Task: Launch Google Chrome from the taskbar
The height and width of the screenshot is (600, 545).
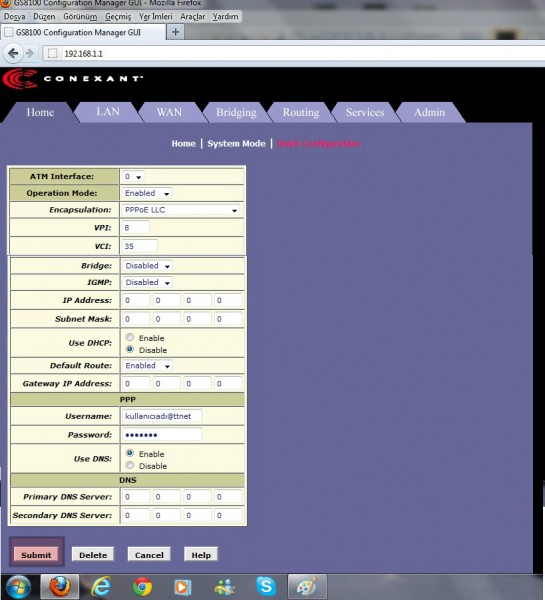Action: [142, 587]
